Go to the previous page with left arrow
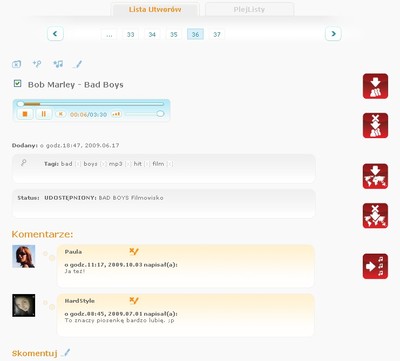Image resolution: width=400 pixels, height=361 pixels. (x=55, y=34)
